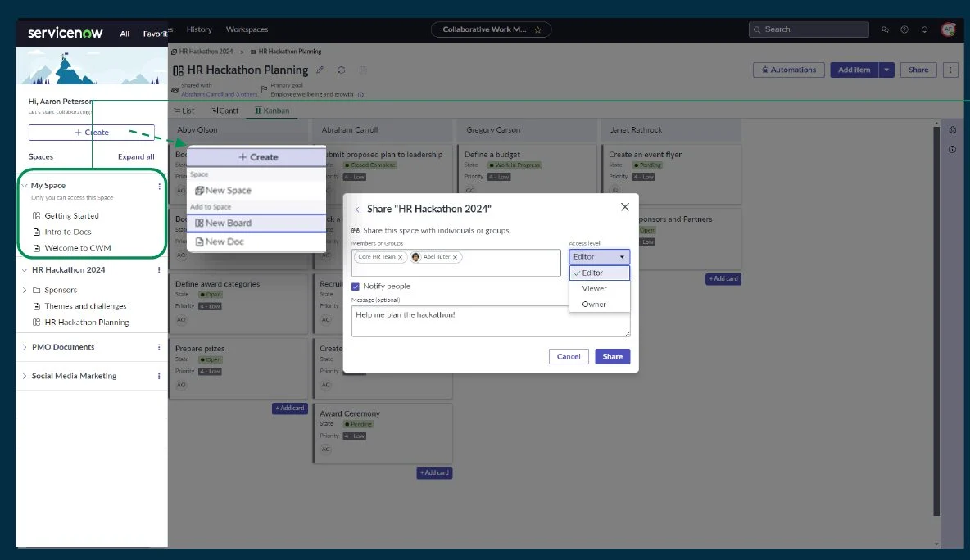Open Themes and challenges doc
This screenshot has width=970, height=560.
pos(85,306)
